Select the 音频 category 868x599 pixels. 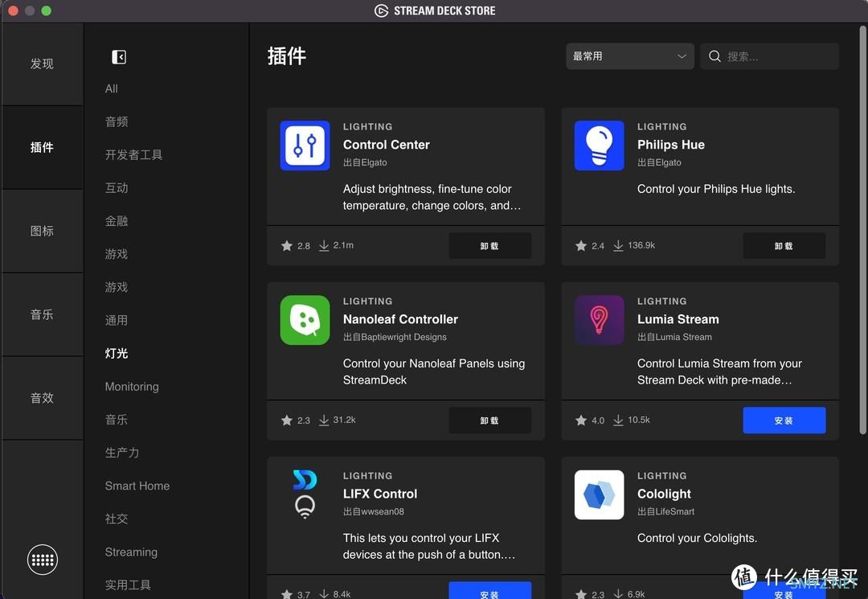point(117,121)
